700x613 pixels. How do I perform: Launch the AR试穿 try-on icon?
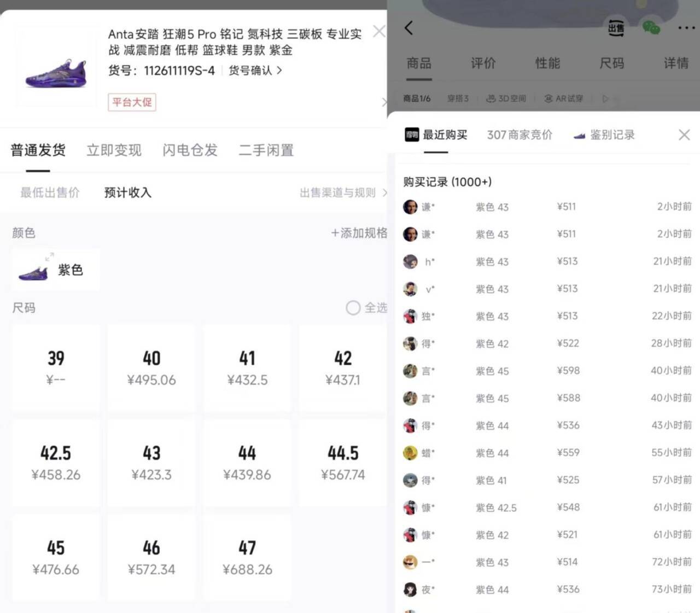[564, 98]
